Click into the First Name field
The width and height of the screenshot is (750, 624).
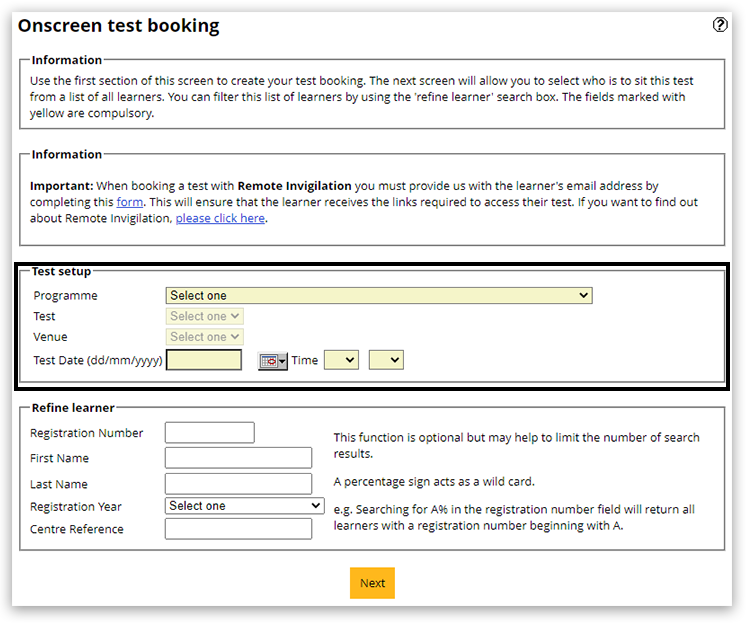(238, 458)
